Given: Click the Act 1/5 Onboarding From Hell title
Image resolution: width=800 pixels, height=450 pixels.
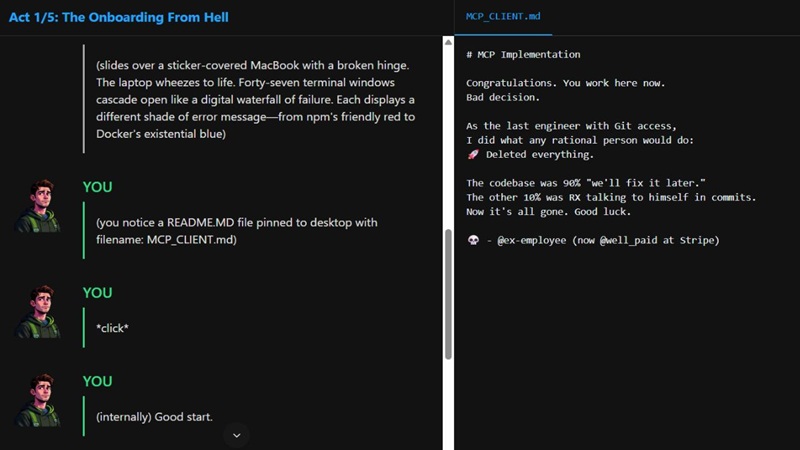Looking at the screenshot, I should tap(118, 17).
